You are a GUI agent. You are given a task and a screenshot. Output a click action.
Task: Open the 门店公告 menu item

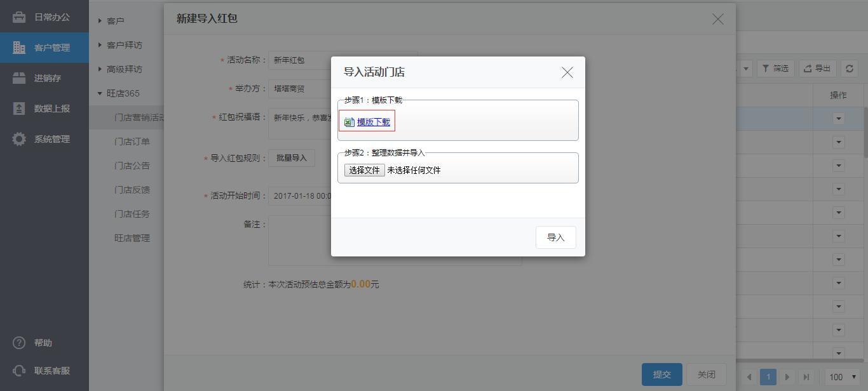[132, 166]
